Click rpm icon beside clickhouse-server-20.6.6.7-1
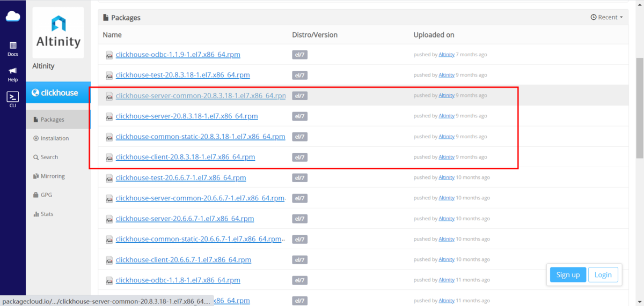Viewport: 644px width, 306px height. pos(109,219)
